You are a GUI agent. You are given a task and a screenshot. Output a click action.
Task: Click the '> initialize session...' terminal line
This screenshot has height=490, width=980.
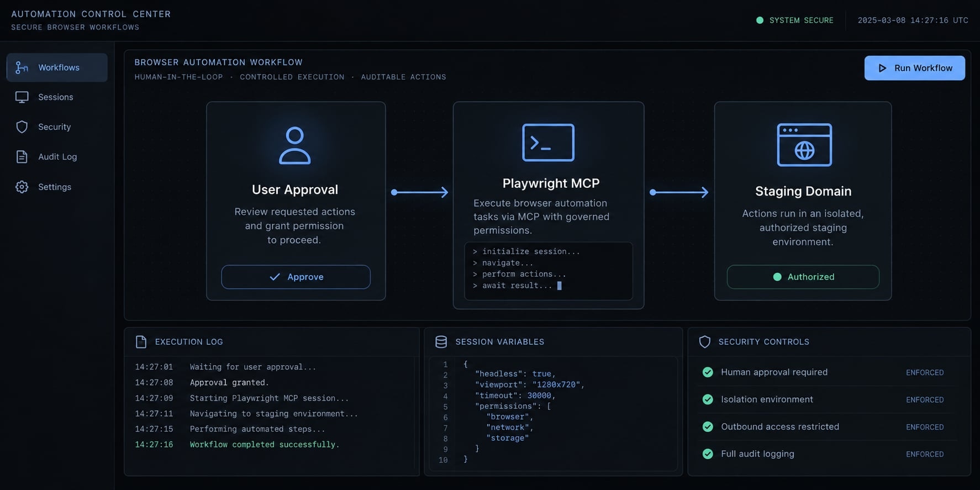pyautogui.click(x=526, y=251)
